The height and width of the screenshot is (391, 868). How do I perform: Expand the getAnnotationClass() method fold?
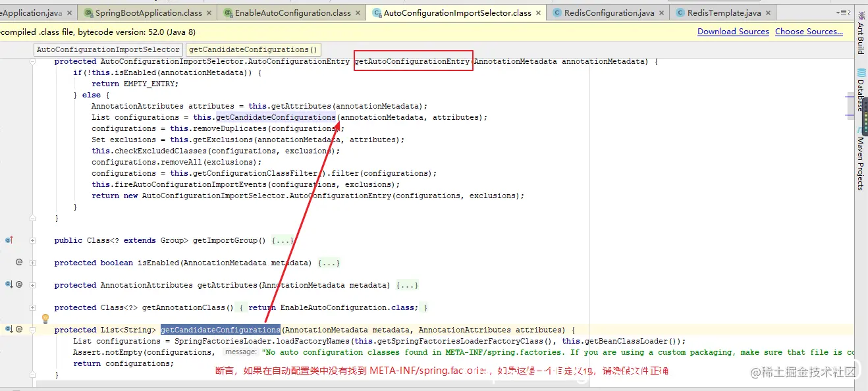(32, 308)
